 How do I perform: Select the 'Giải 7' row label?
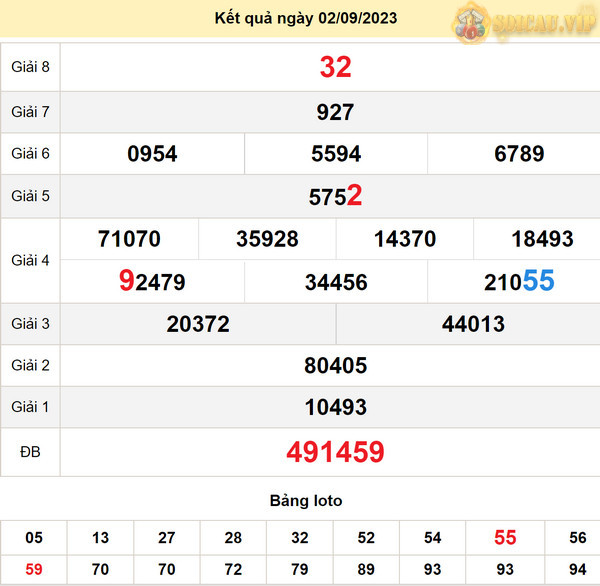click(x=30, y=112)
